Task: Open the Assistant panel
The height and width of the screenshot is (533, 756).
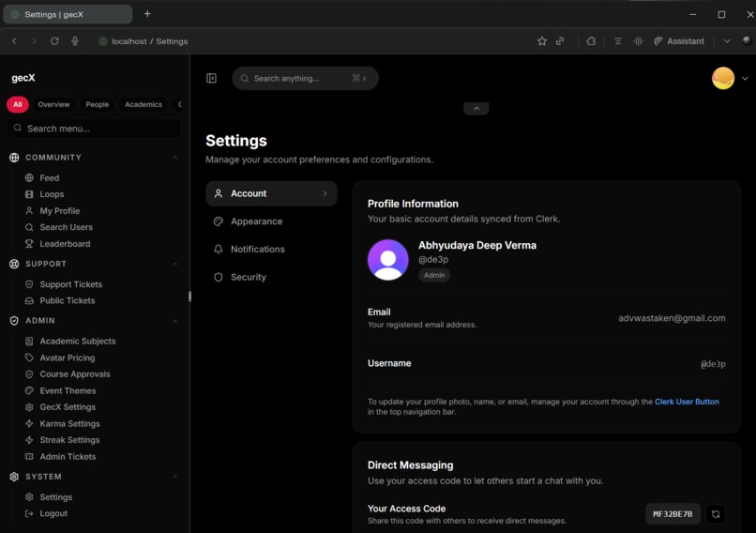Action: click(679, 41)
